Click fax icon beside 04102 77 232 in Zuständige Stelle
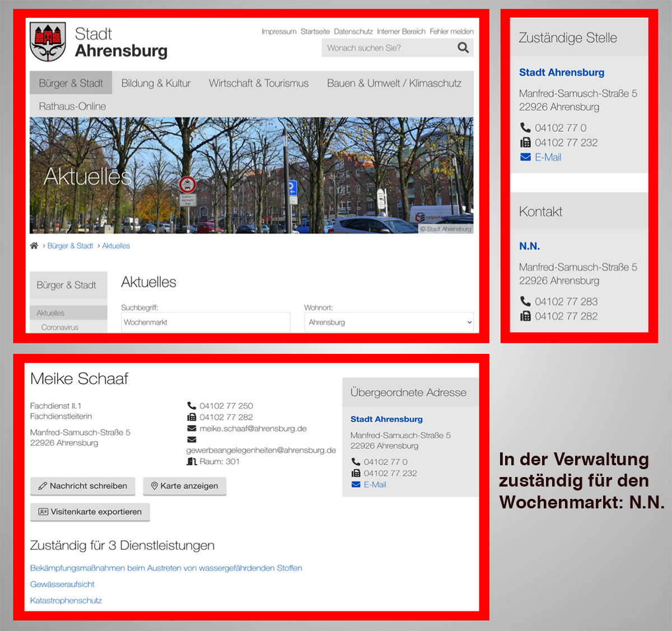 pyautogui.click(x=525, y=142)
